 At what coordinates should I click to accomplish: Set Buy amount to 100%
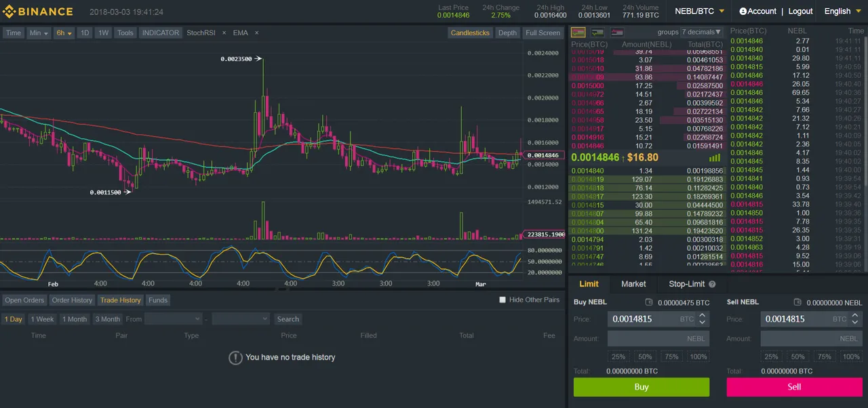[698, 356]
